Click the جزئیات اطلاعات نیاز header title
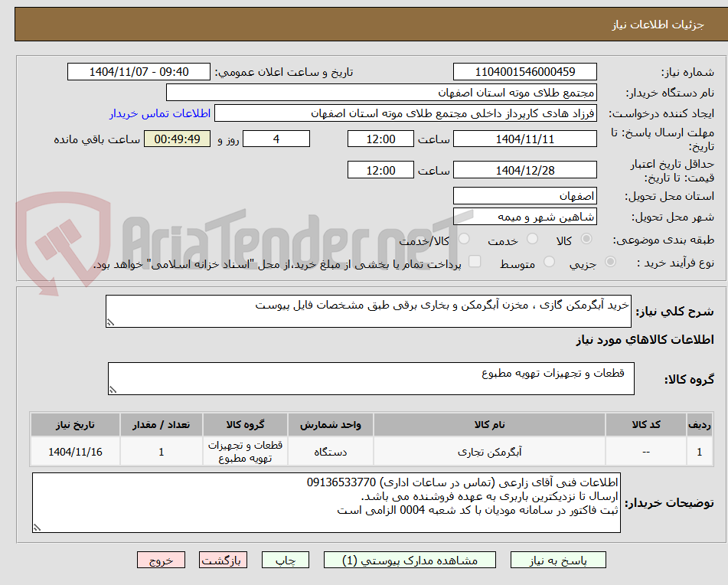 pos(658,25)
